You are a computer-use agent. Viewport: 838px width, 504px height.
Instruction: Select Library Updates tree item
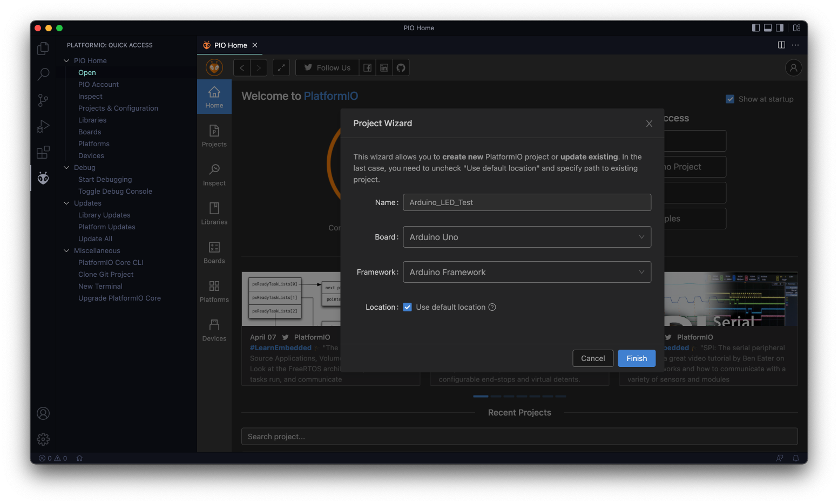[x=104, y=215]
